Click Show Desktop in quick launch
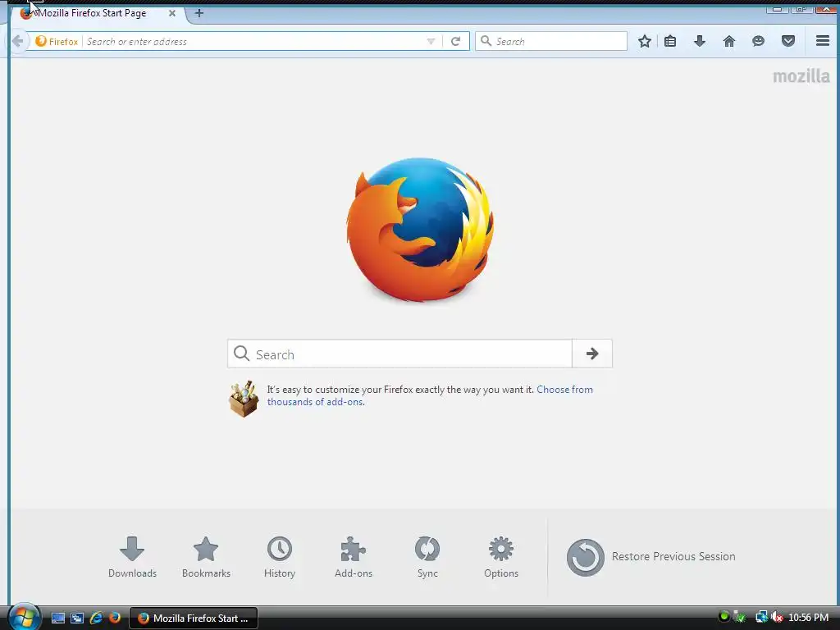 [58, 618]
